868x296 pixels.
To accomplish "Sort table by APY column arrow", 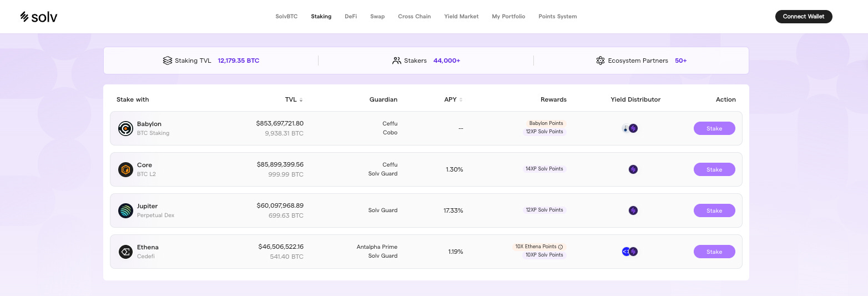I will [x=461, y=100].
